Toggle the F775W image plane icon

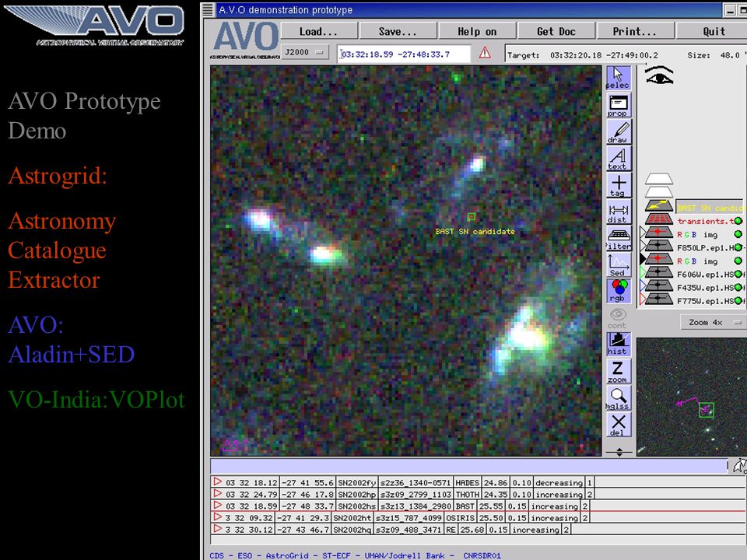point(659,299)
